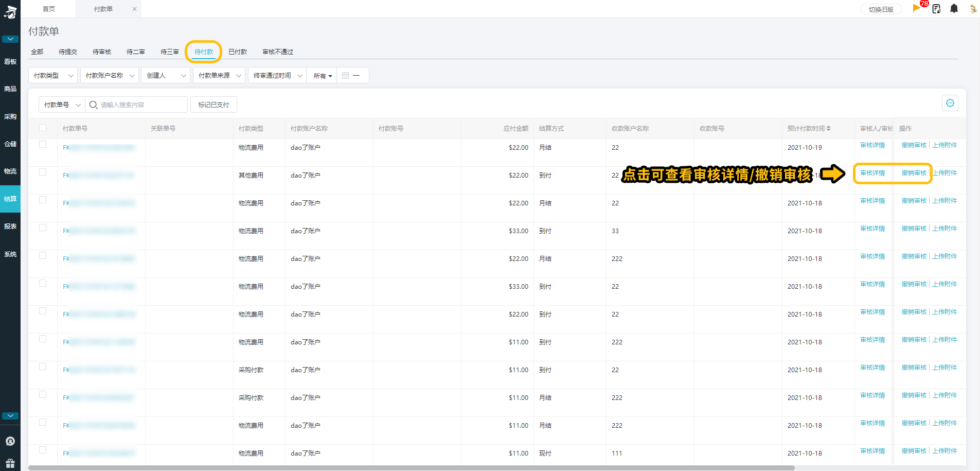Click 上传附件 for the 其他费用 row
This screenshot has height=471, width=980.
coord(945,173)
